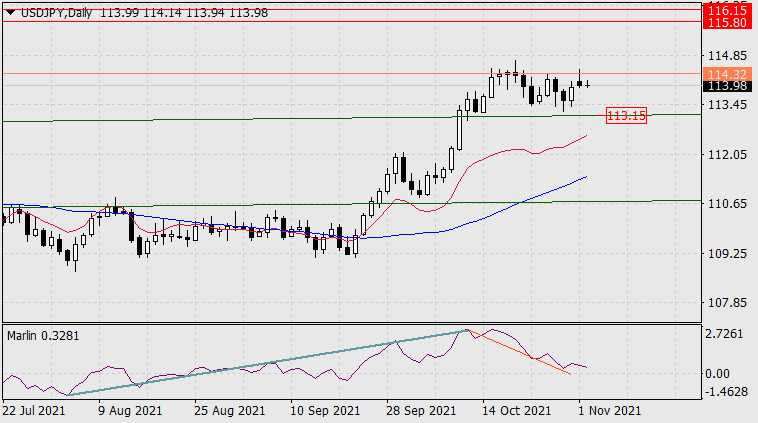
Task: Click the 1 Nov 2021 date label
Action: 609,411
